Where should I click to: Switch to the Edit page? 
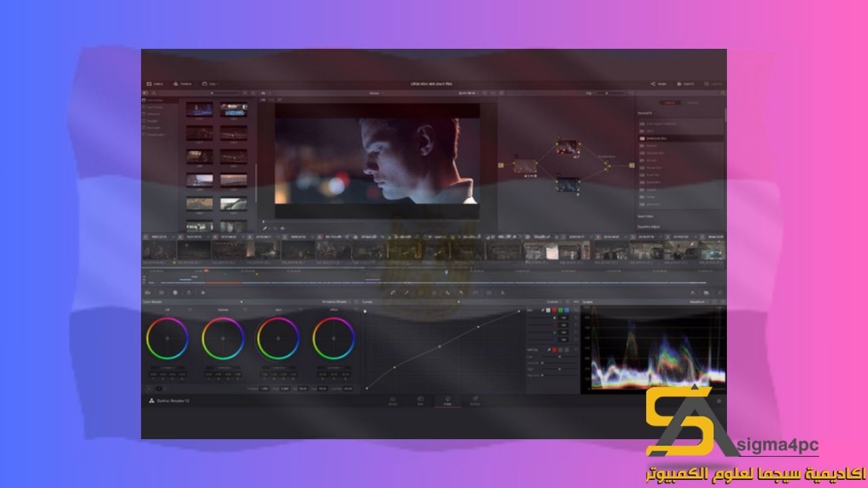420,401
